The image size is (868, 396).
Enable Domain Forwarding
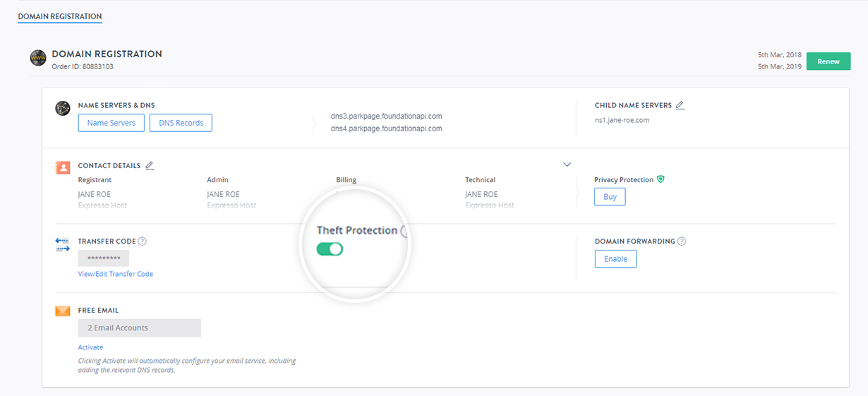coord(615,259)
